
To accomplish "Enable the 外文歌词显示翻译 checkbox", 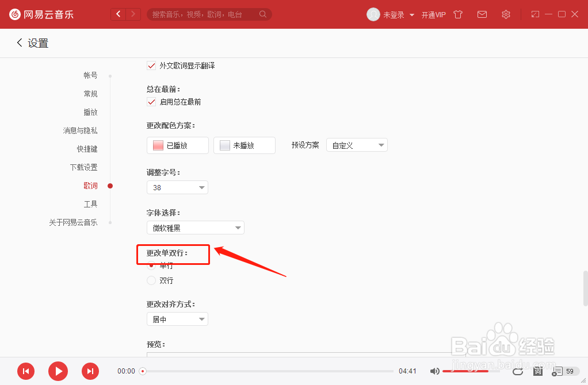I will coord(151,66).
